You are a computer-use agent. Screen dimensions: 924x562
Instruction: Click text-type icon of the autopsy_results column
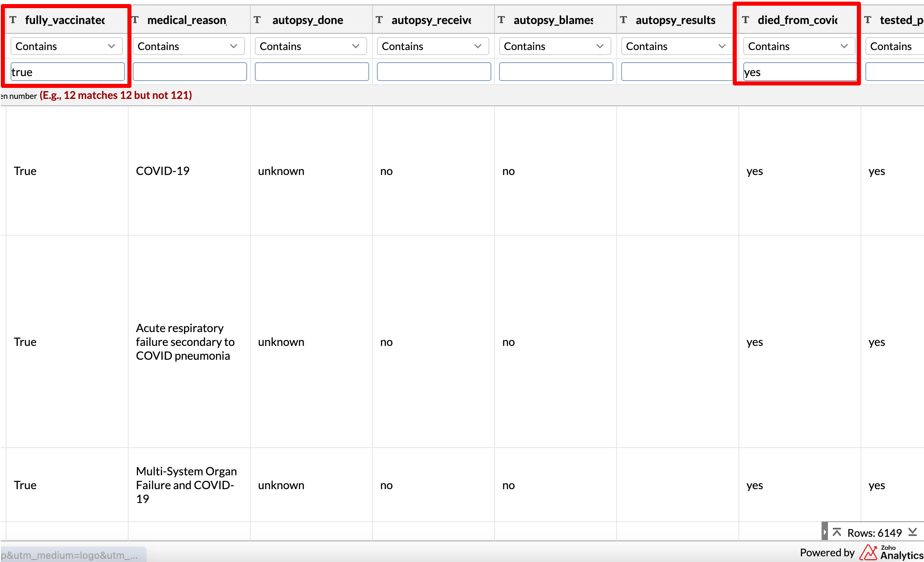(x=624, y=20)
